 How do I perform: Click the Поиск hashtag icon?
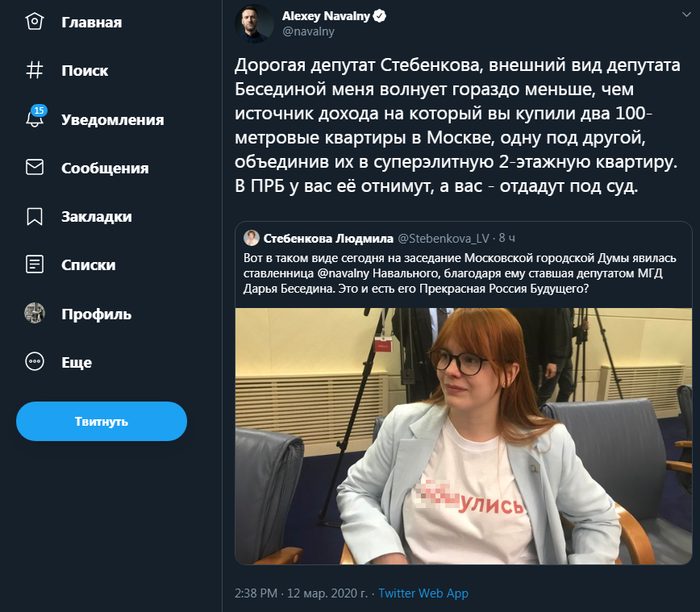(x=35, y=70)
